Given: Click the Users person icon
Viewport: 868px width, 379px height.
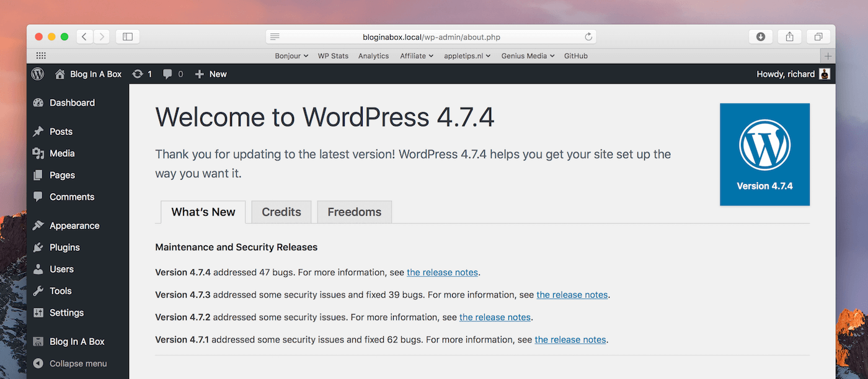Looking at the screenshot, I should click(x=38, y=269).
